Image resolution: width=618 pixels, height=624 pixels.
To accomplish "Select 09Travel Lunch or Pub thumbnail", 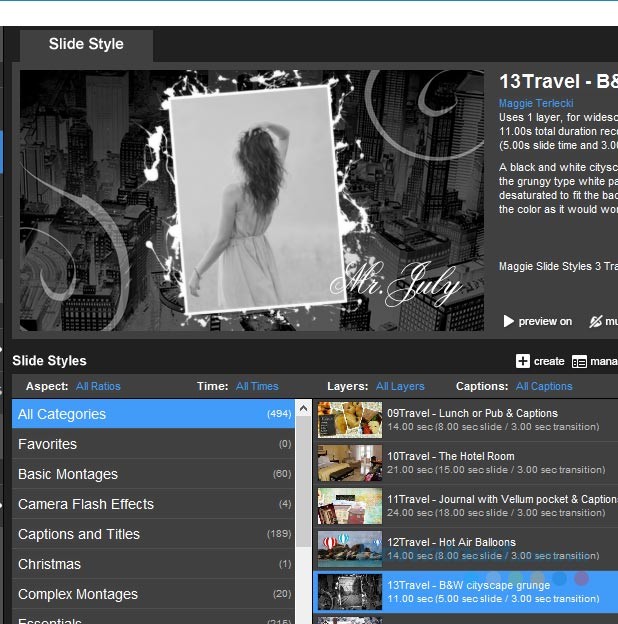I will (x=350, y=420).
